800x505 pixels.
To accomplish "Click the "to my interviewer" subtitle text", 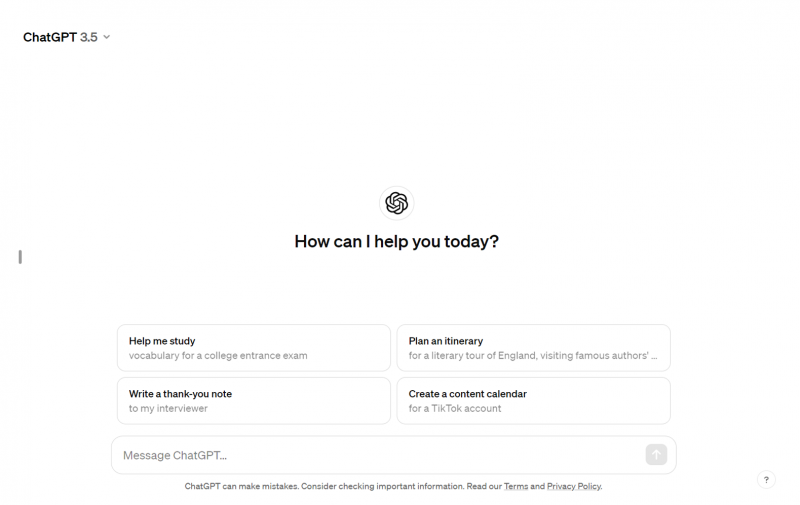I will pyautogui.click(x=168, y=408).
